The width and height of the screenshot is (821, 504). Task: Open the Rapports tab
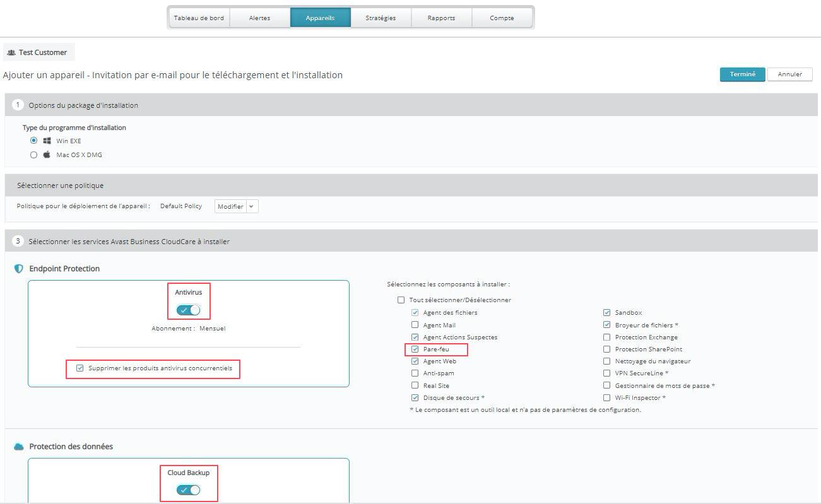tap(441, 18)
